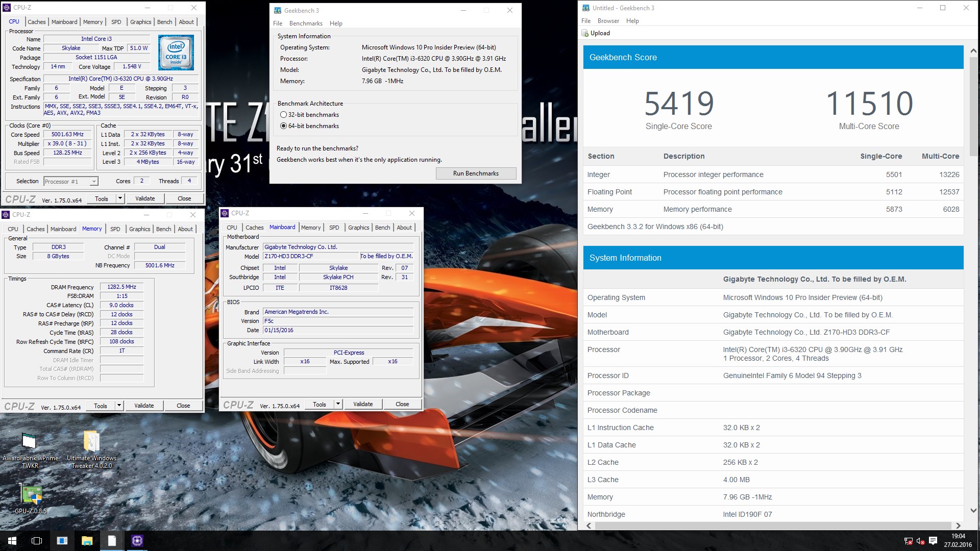980x551 pixels.
Task: Click the Intel Core i3 logo in CPU-Z
Action: 176,53
